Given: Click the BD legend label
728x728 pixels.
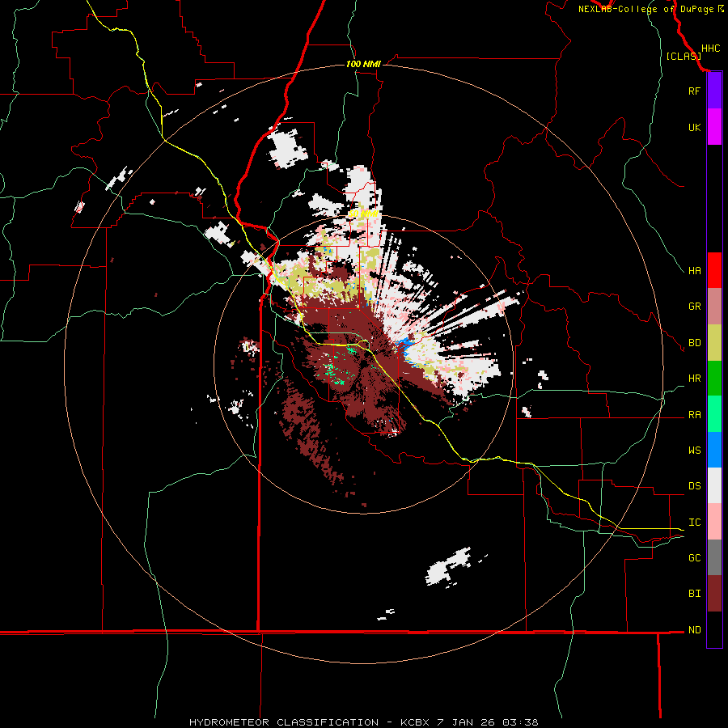Looking at the screenshot, I should click(694, 343).
